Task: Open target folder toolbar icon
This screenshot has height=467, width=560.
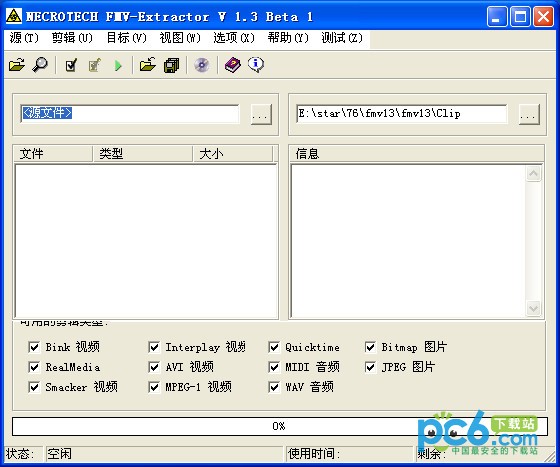Action: pos(148,65)
